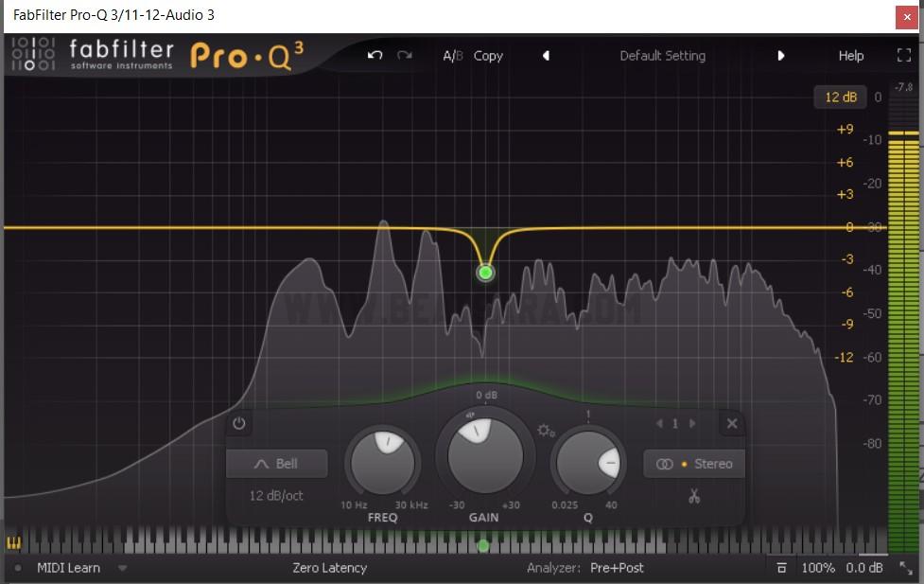924x584 pixels.
Task: Open the 12 dB display range dropdown
Action: [x=840, y=97]
